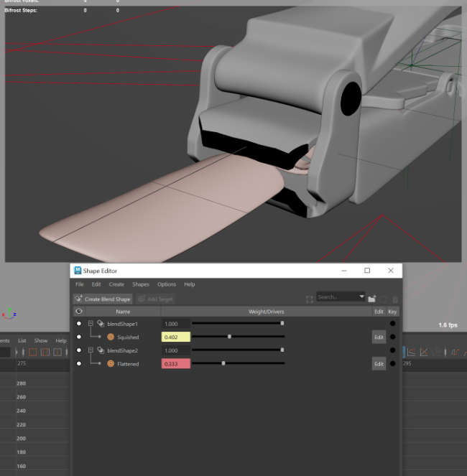Click the blendShape2 deformer icon
This screenshot has width=467, height=476.
[x=101, y=350]
